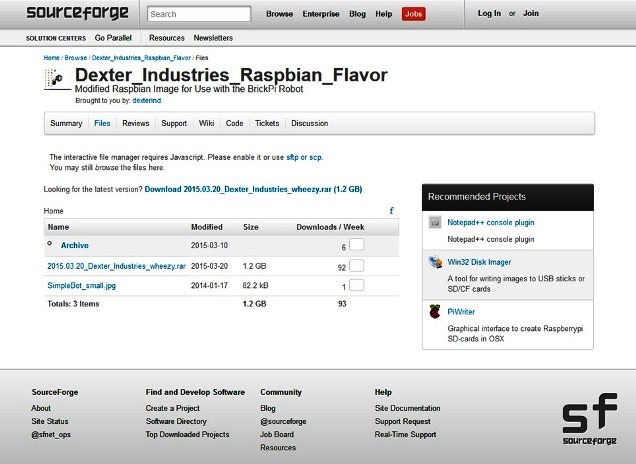Click the Home breadcrumb link
Viewport: 636px width, 464px height.
click(x=52, y=58)
